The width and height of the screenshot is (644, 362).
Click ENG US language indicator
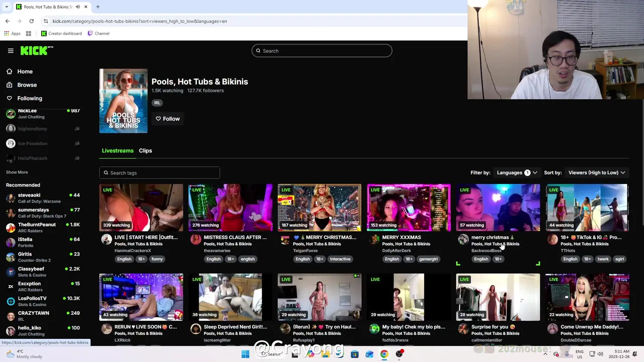pos(580,354)
